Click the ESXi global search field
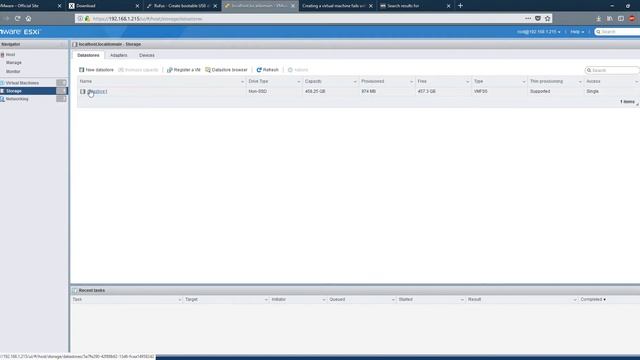Viewport: 640px width, 360px height. click(617, 32)
